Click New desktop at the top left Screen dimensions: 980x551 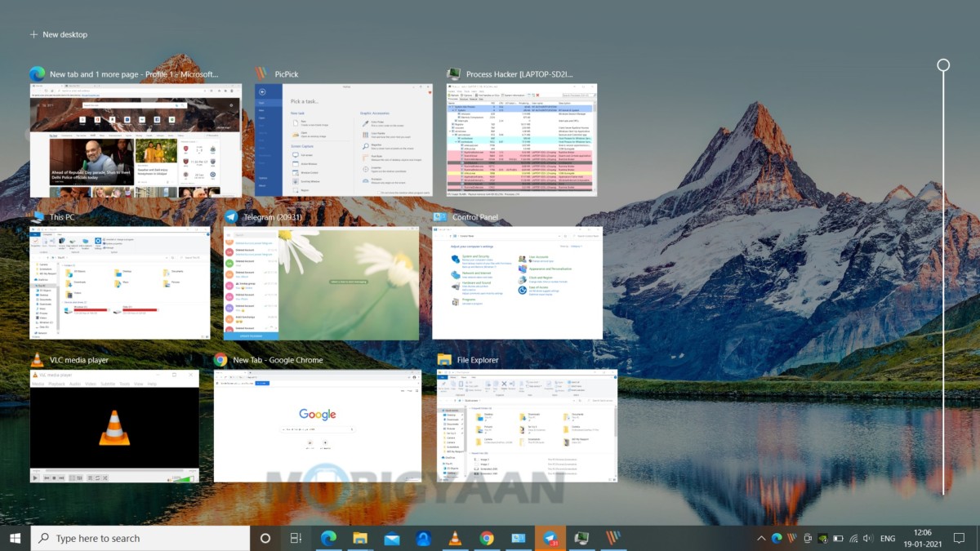coord(58,34)
